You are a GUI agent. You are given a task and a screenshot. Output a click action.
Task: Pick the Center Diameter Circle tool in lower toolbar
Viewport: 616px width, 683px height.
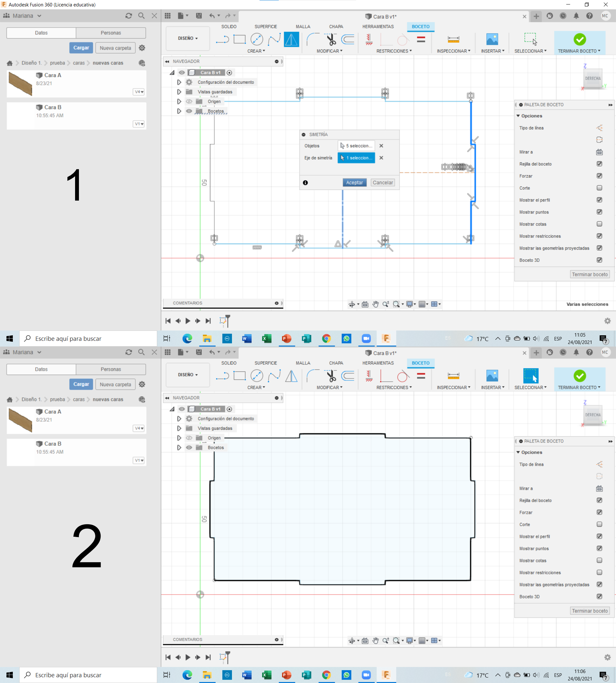[257, 376]
